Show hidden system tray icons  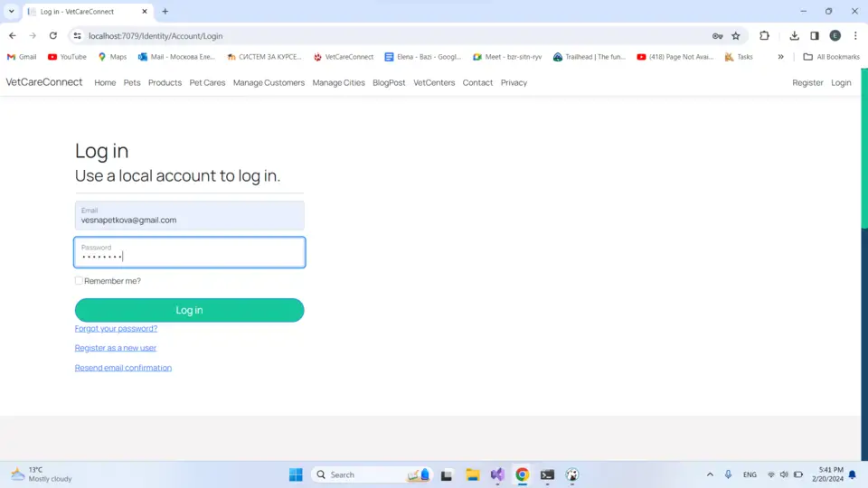[x=709, y=474]
